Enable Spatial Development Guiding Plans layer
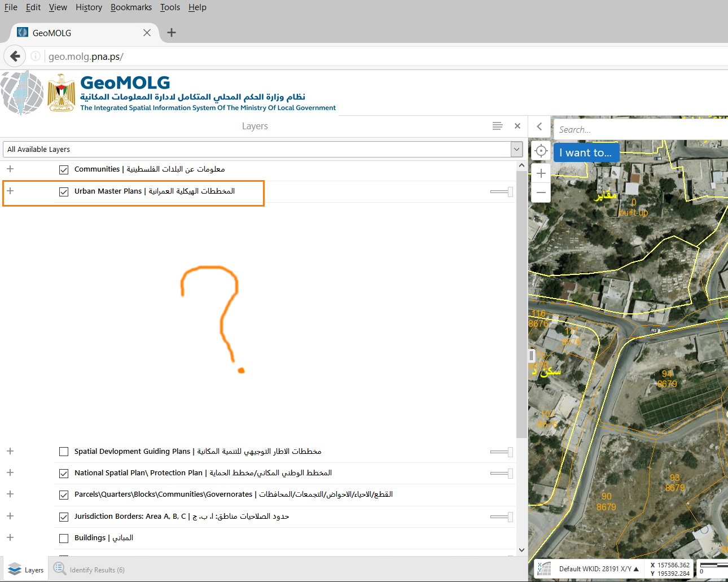Screen dimensions: 728x582 tap(64, 452)
